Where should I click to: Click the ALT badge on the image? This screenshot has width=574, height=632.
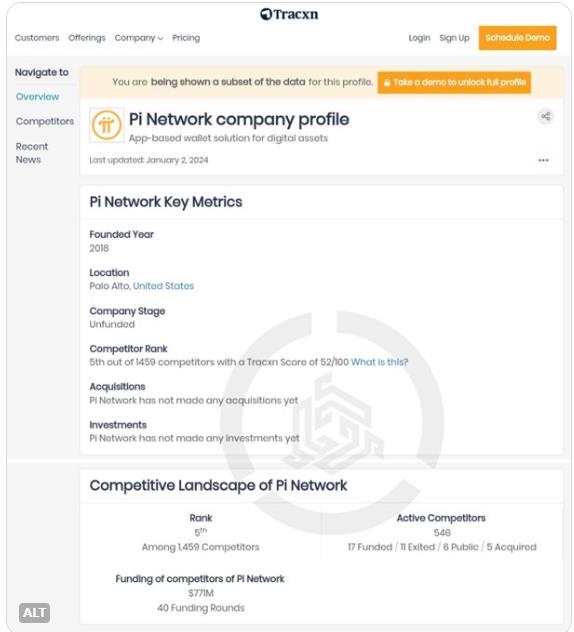[x=35, y=613]
